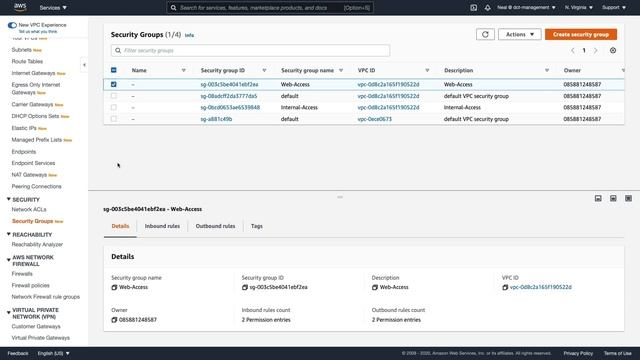Click the top AWS services search box
Image resolution: width=640 pixels, height=360 pixels.
pos(270,8)
